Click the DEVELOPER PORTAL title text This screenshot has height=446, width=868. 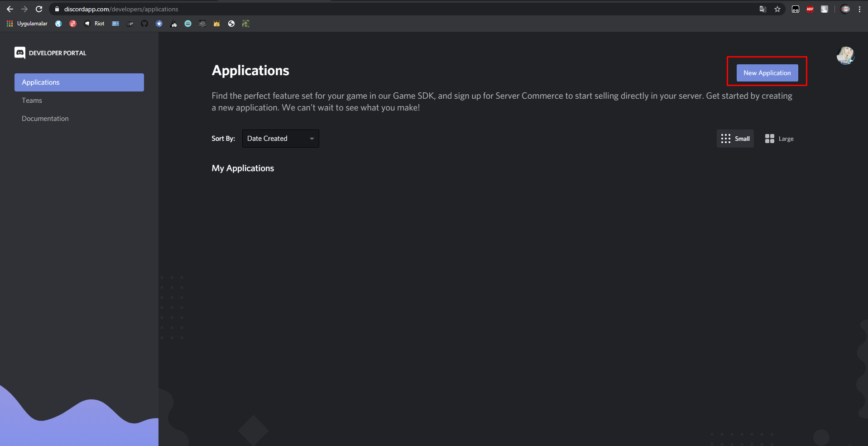[58, 53]
